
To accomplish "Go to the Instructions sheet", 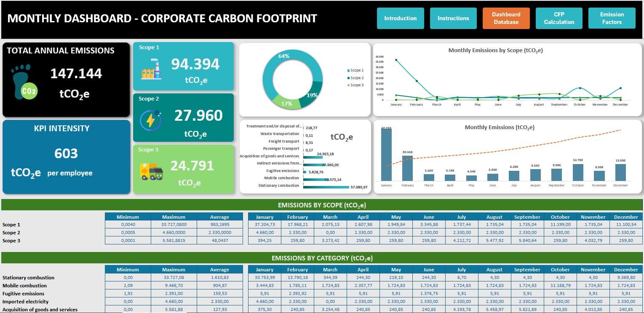I will 453,19.
